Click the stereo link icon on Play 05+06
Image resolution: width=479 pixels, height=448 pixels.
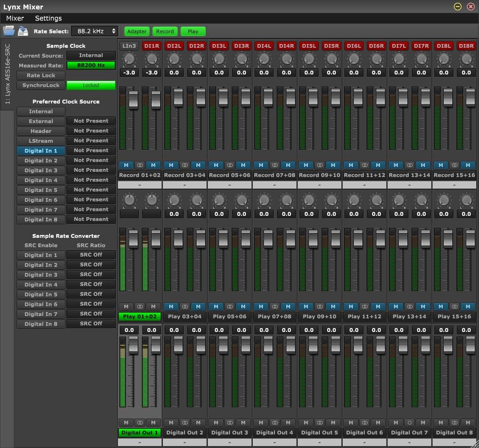pos(229,306)
